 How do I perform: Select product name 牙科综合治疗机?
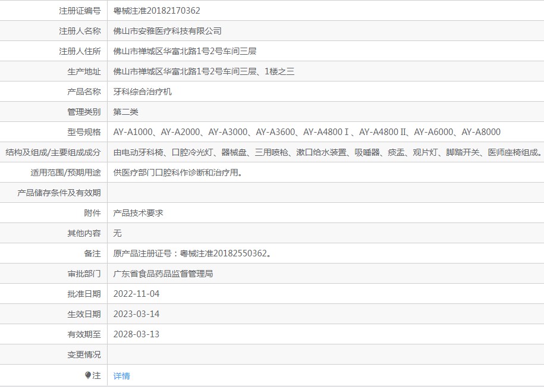(142, 92)
